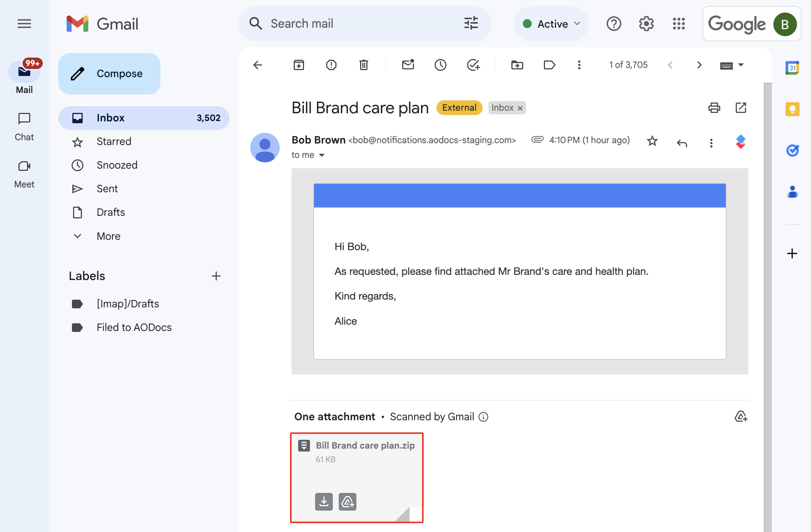Viewport: 811px width, 532px height.
Task: Reply to Bob Brown's message
Action: click(x=682, y=143)
